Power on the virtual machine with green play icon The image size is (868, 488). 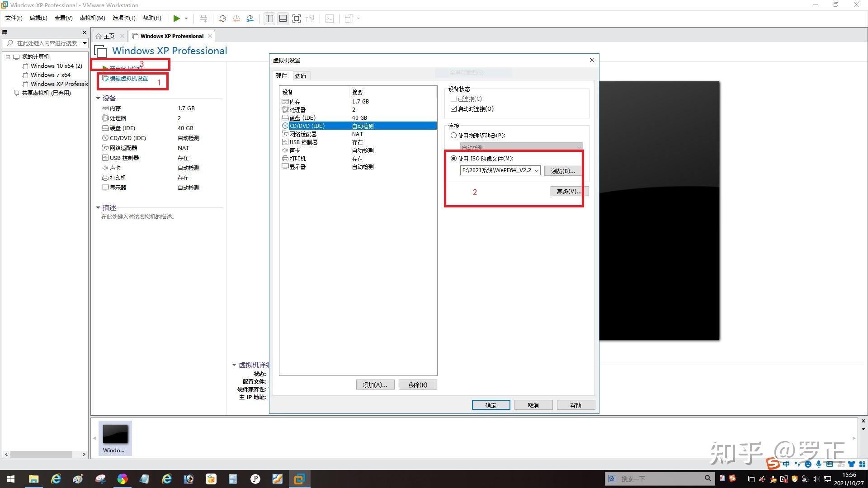[177, 19]
